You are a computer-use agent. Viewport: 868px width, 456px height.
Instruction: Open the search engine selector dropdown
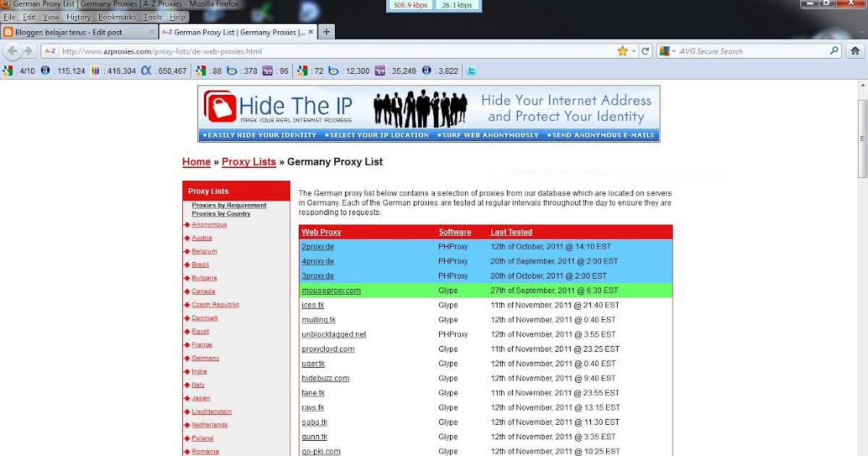click(x=673, y=51)
